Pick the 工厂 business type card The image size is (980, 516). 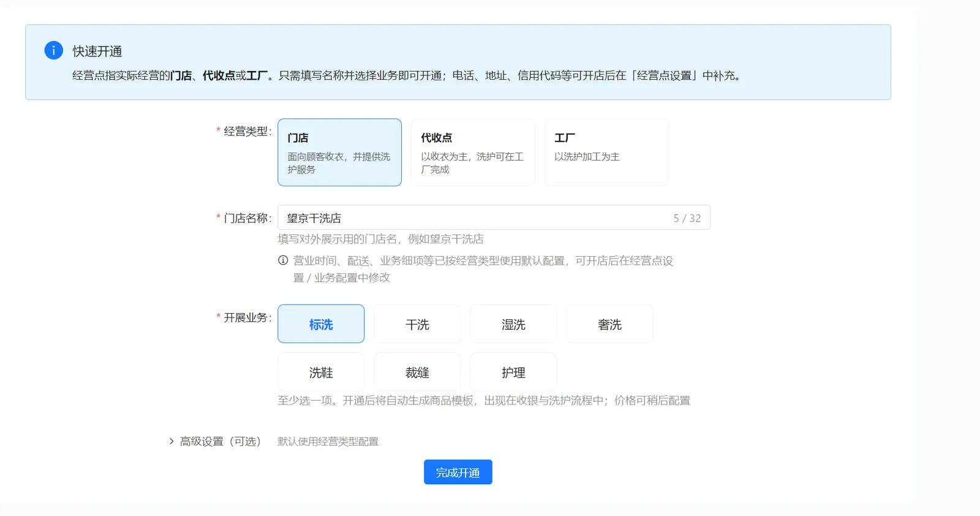tap(606, 152)
